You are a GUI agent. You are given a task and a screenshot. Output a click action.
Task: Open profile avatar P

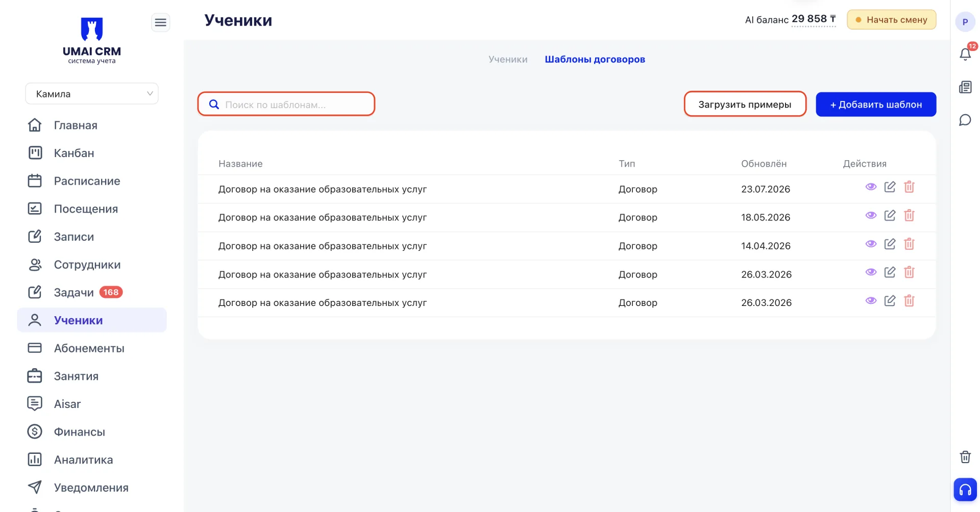[x=965, y=22]
